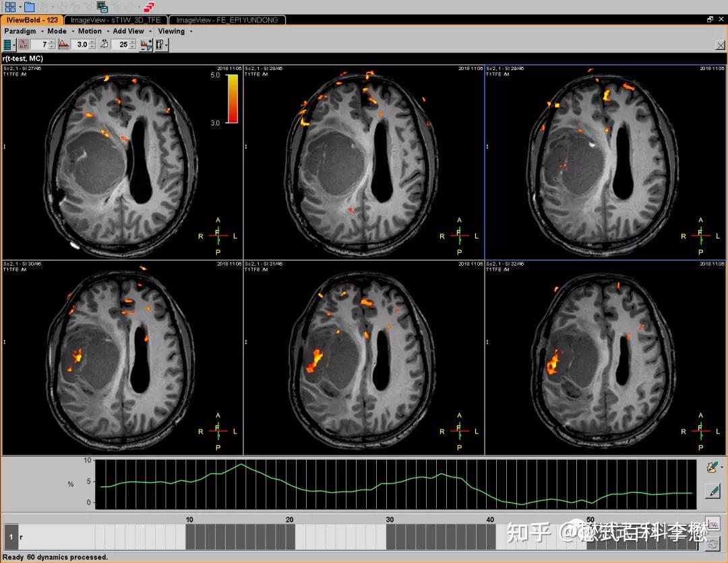Image resolution: width=728 pixels, height=563 pixels.
Task: Select the top-right brain slice SI 29/46
Action: [x=605, y=162]
